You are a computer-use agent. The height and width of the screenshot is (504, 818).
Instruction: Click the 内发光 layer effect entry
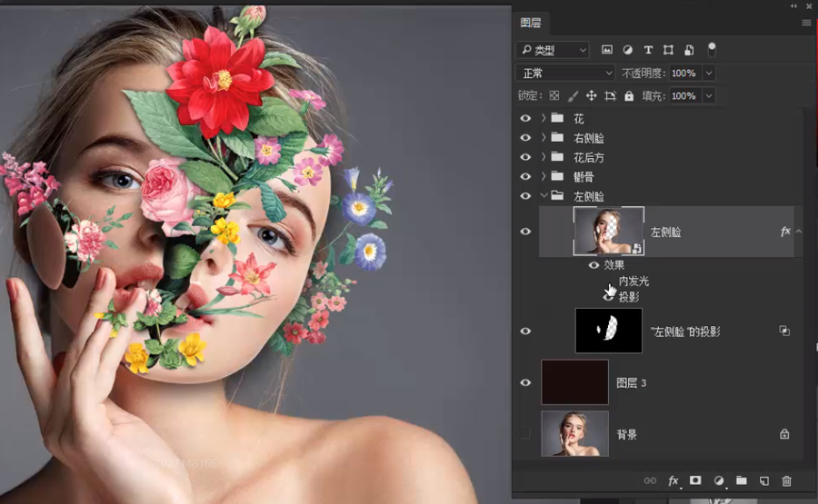pos(633,282)
